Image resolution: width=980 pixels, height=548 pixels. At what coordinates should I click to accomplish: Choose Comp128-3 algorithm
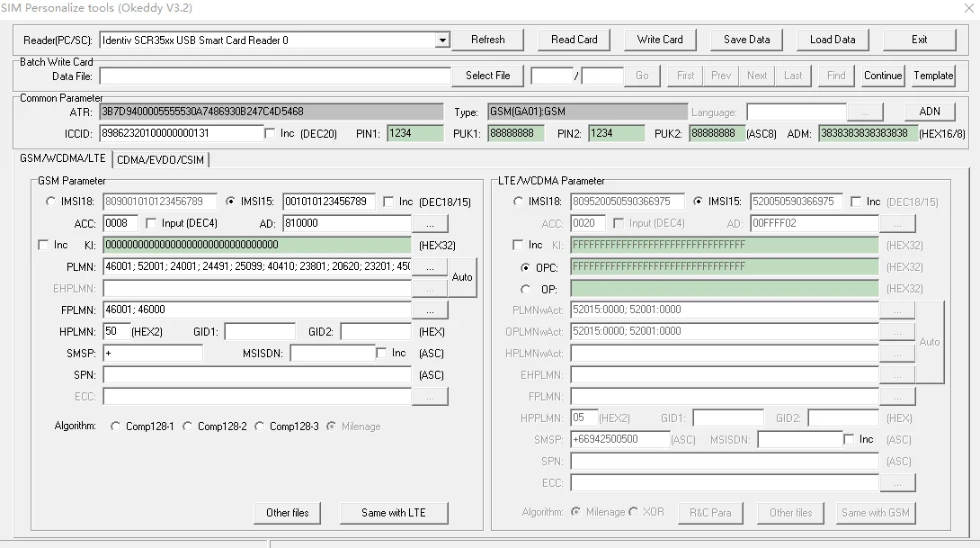pyautogui.click(x=259, y=426)
